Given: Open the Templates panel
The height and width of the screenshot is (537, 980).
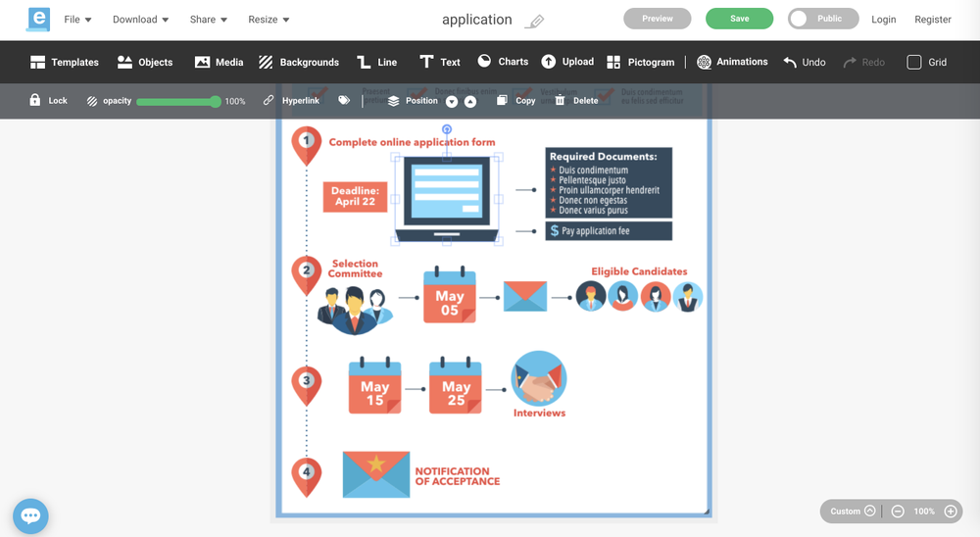Looking at the screenshot, I should [65, 62].
